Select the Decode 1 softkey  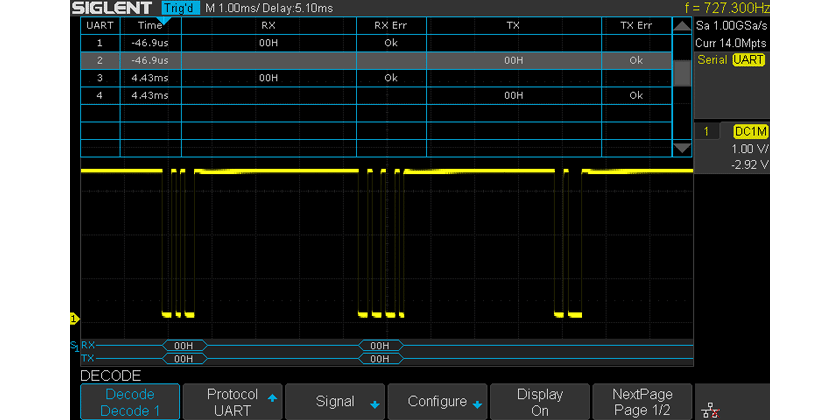pos(130,402)
